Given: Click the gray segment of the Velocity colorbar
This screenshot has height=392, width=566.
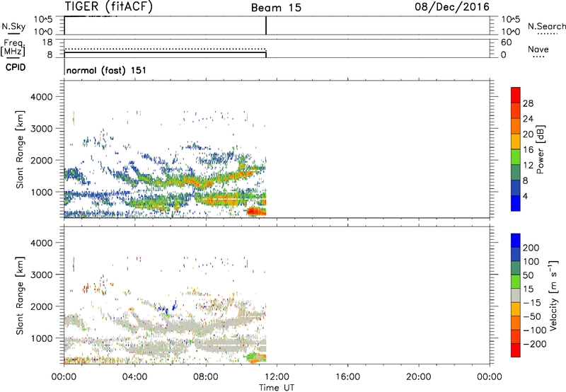Looking at the screenshot, I should pos(516,295).
